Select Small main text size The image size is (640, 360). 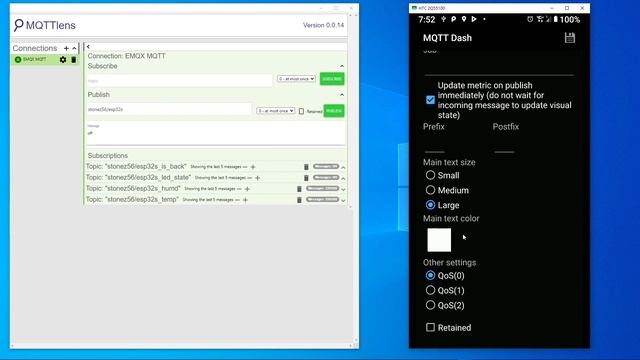point(430,175)
